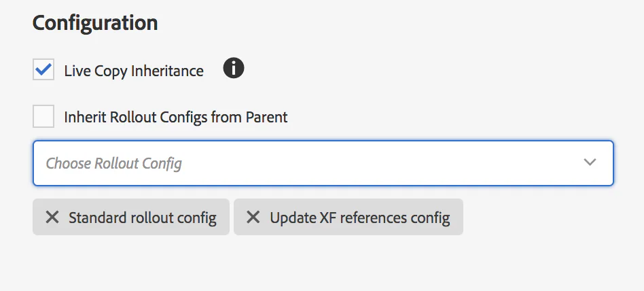
Task: Remove the Standard rollout config tag via X
Action: 52,218
